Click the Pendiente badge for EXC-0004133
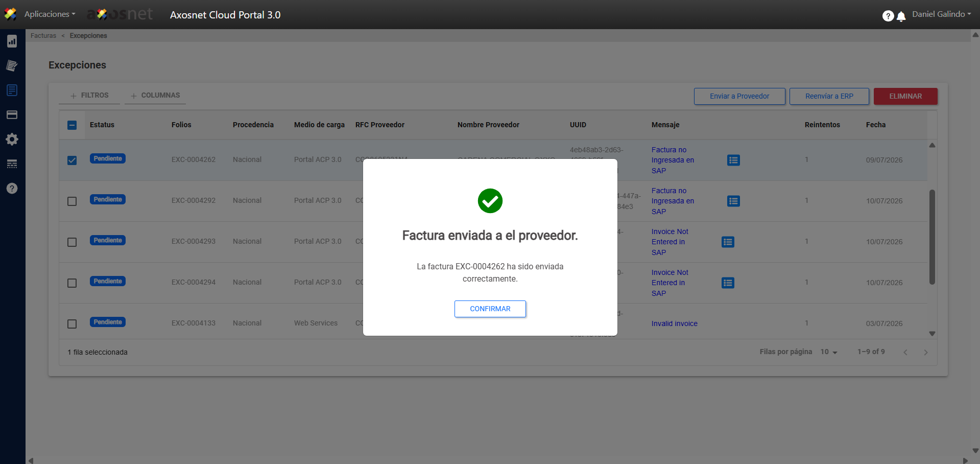The width and height of the screenshot is (980, 464). click(108, 322)
